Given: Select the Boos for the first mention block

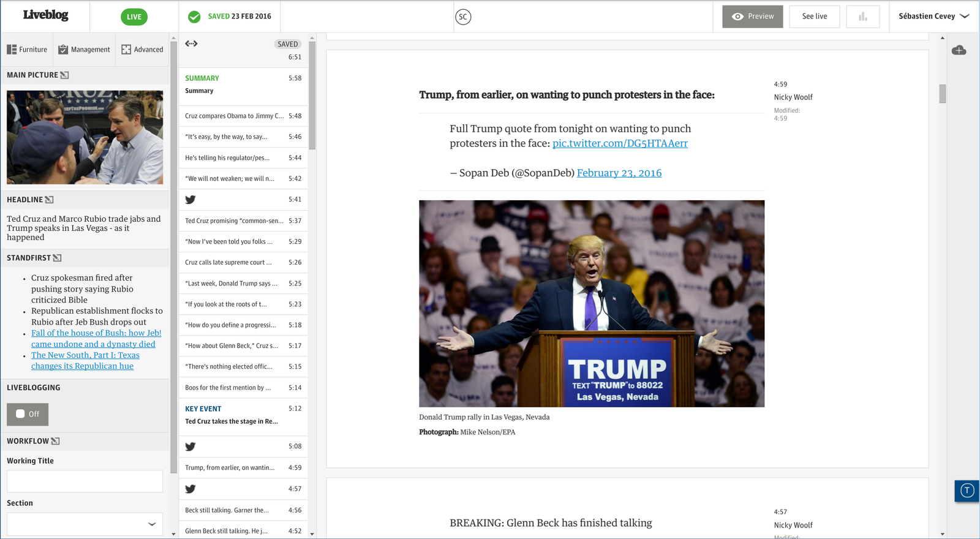Looking at the screenshot, I should tap(243, 388).
